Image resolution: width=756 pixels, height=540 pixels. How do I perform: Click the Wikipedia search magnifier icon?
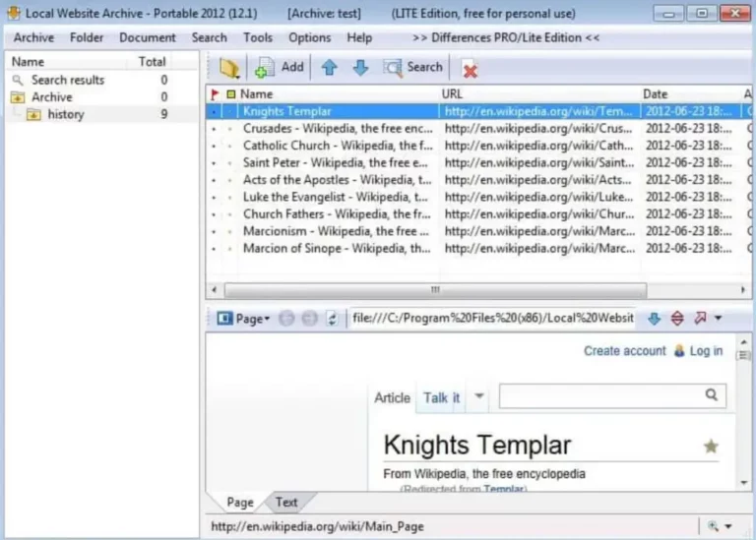711,395
